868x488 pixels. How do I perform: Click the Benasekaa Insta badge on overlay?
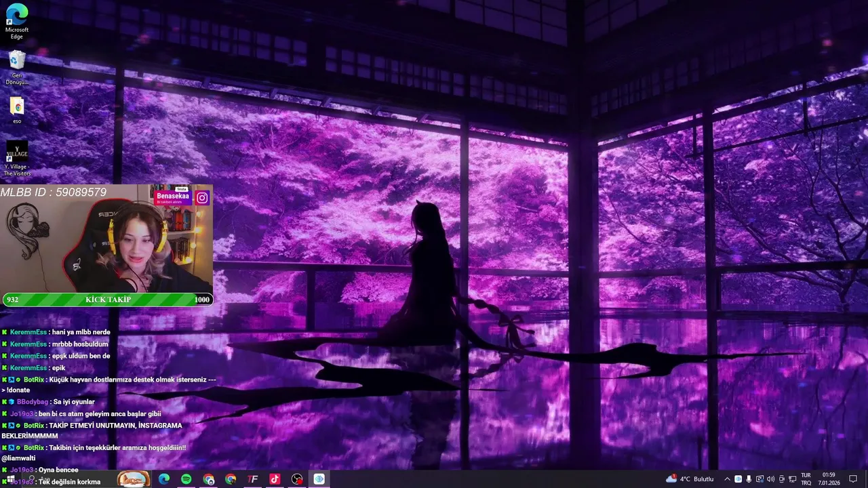point(172,197)
